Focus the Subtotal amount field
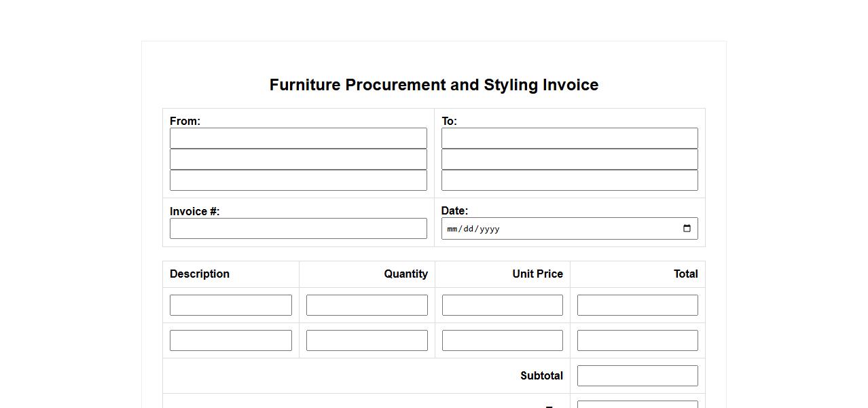The image size is (868, 408). pos(637,376)
